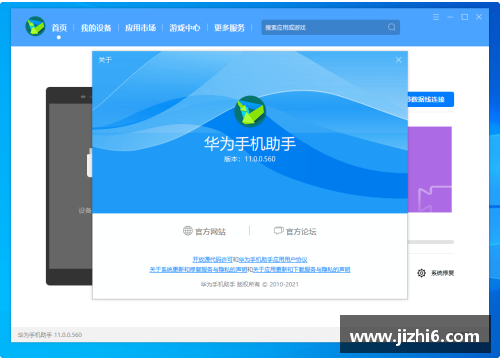Click the USB数据线连接 button behind the dialog
This screenshot has width=500, height=362.
click(430, 99)
